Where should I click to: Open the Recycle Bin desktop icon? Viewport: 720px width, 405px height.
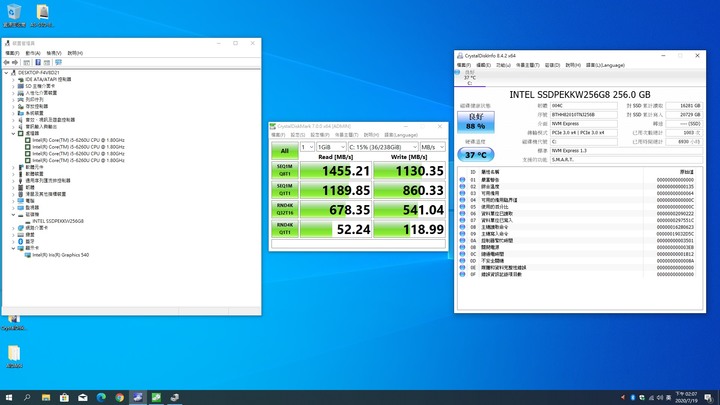coord(14,15)
